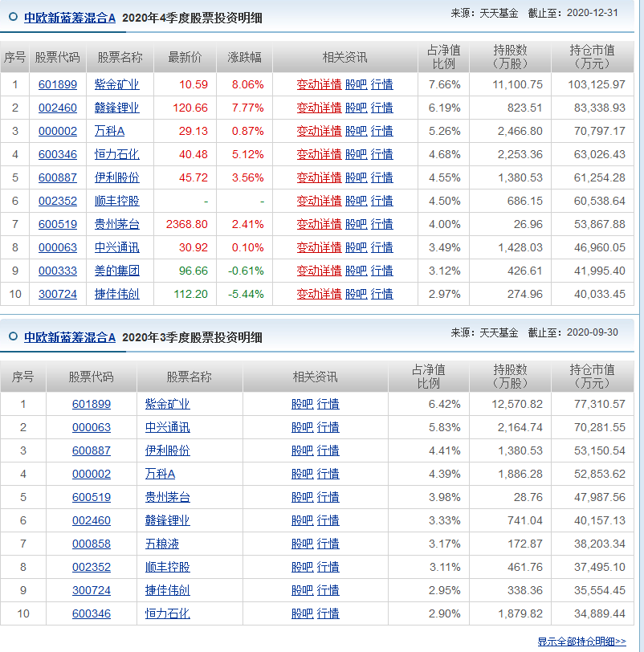Open 行情 for 五粮液

pos(328,544)
